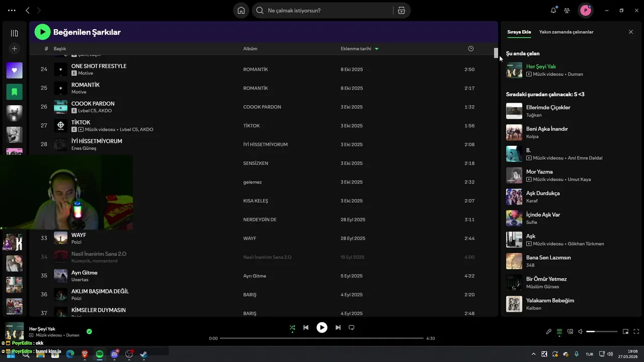This screenshot has width=644, height=362.
Task: Open album İYİ HİSSETMİYORUM
Action: pyautogui.click(x=265, y=144)
